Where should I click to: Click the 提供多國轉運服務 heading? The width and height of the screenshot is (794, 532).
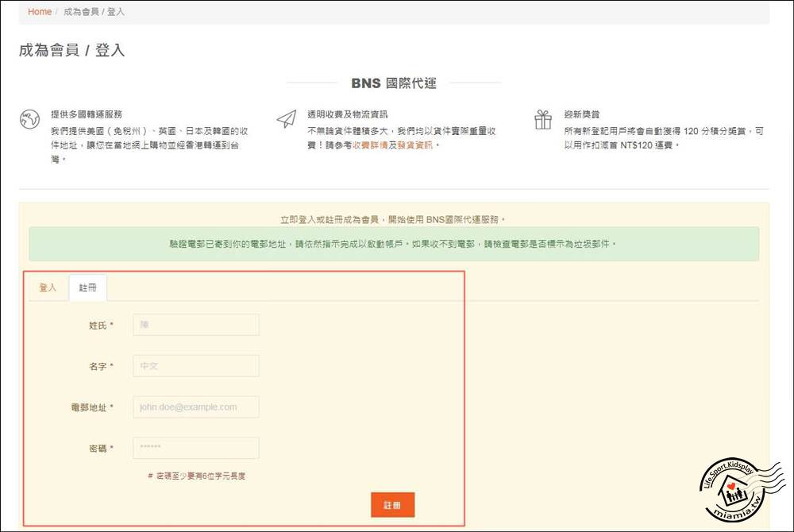(x=87, y=114)
